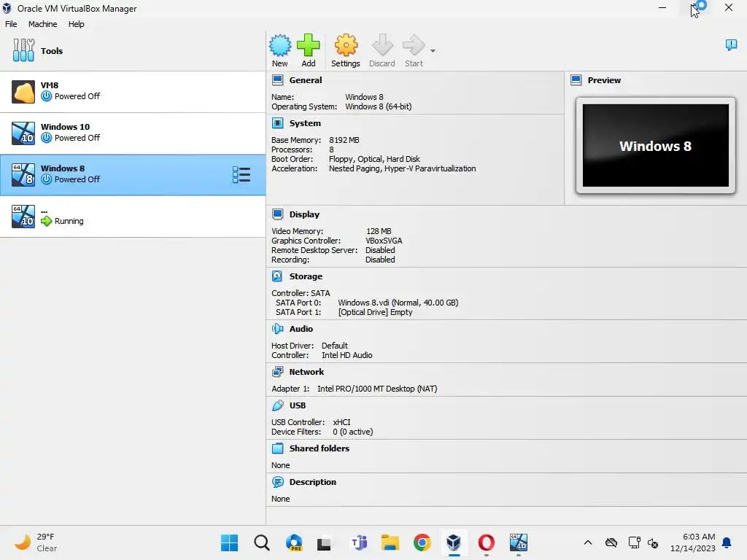Click the USB section heading
This screenshot has height=560, width=747.
tap(298, 405)
